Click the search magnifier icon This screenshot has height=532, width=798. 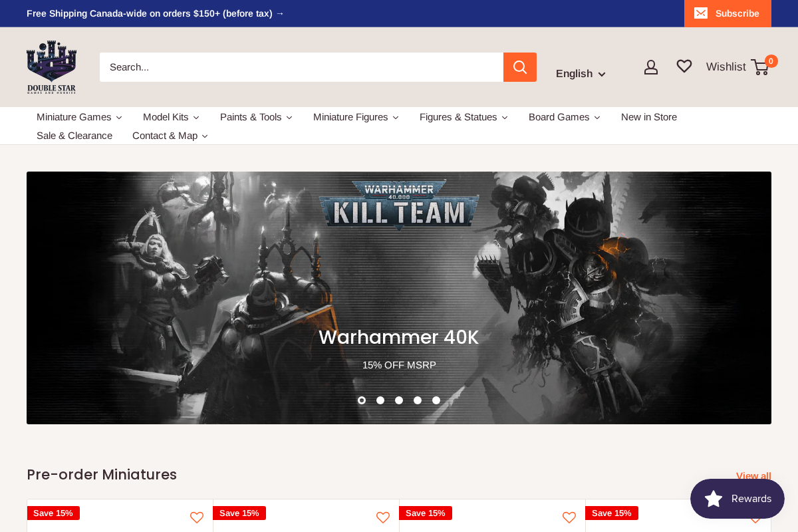[x=519, y=66]
